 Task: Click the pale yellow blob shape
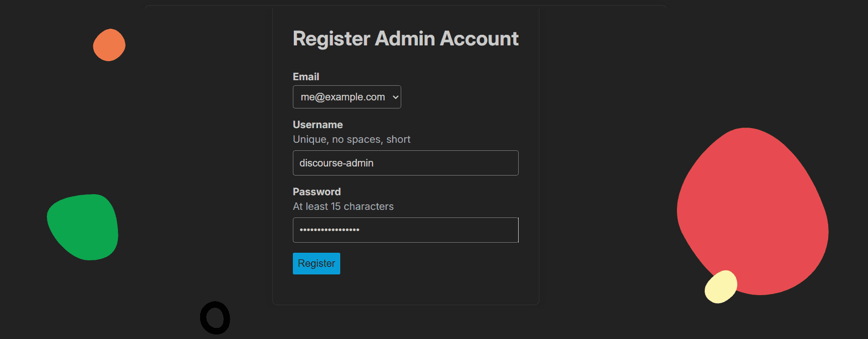(x=720, y=287)
